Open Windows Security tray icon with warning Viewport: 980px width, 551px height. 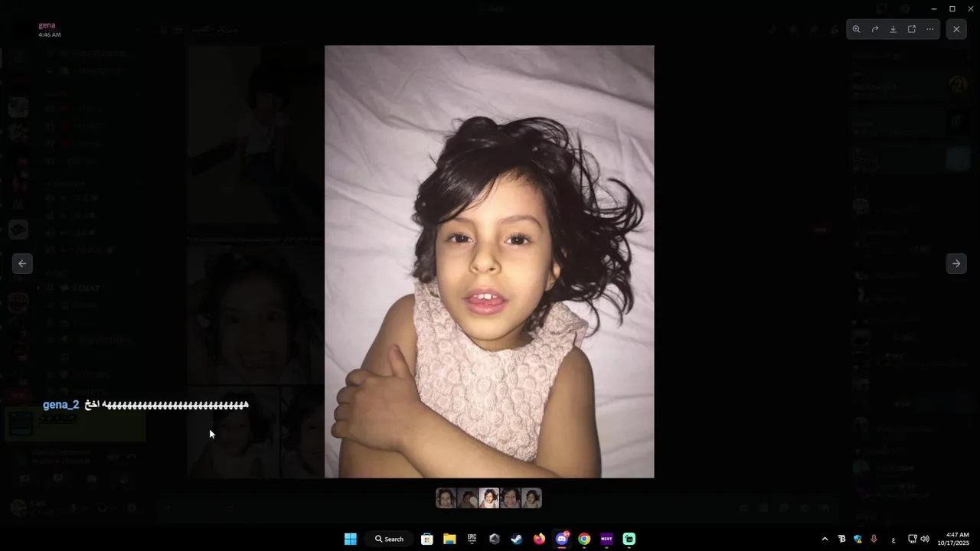coord(857,539)
